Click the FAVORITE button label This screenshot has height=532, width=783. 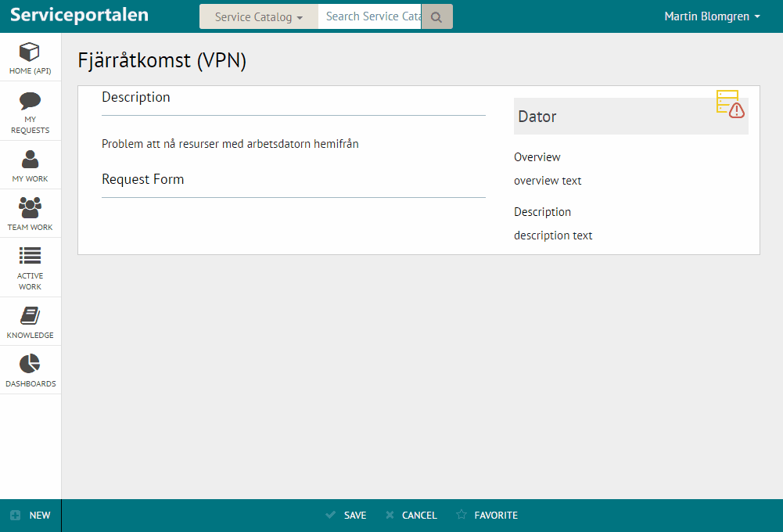pos(496,515)
